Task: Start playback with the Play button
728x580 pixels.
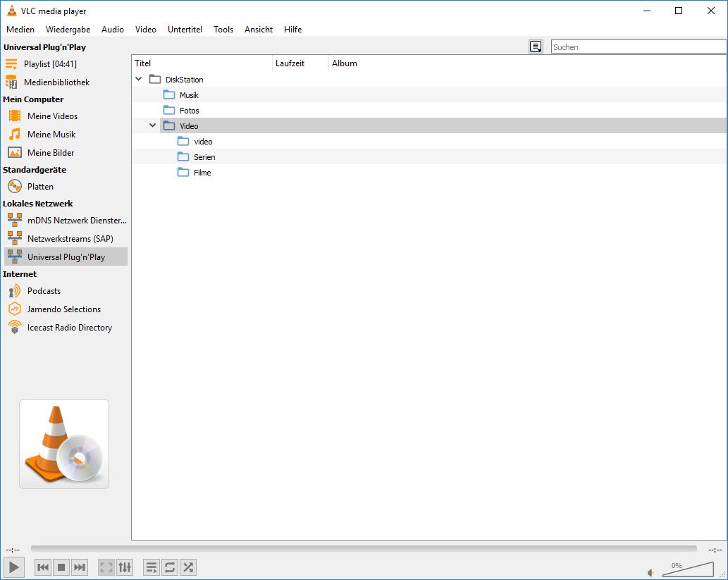Action: click(x=13, y=567)
